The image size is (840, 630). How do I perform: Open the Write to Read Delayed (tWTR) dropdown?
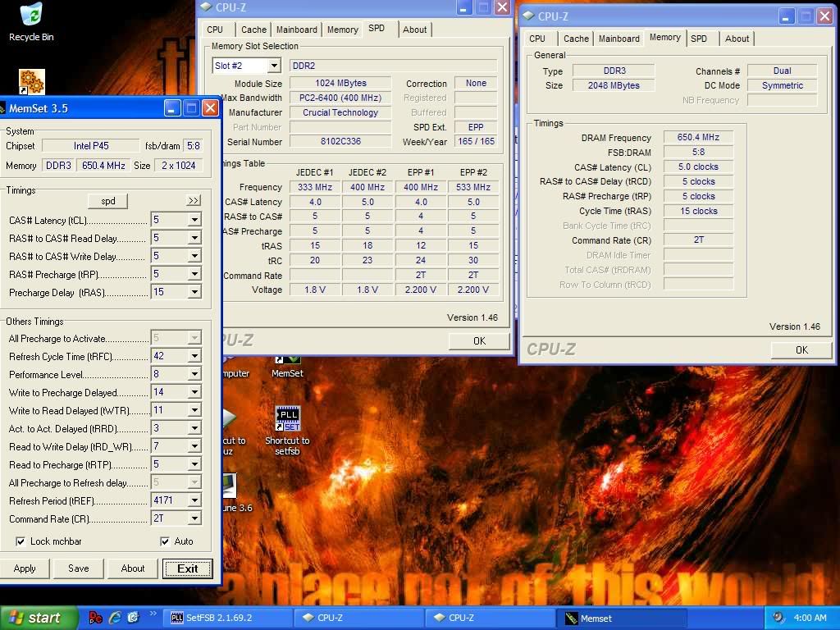(194, 411)
